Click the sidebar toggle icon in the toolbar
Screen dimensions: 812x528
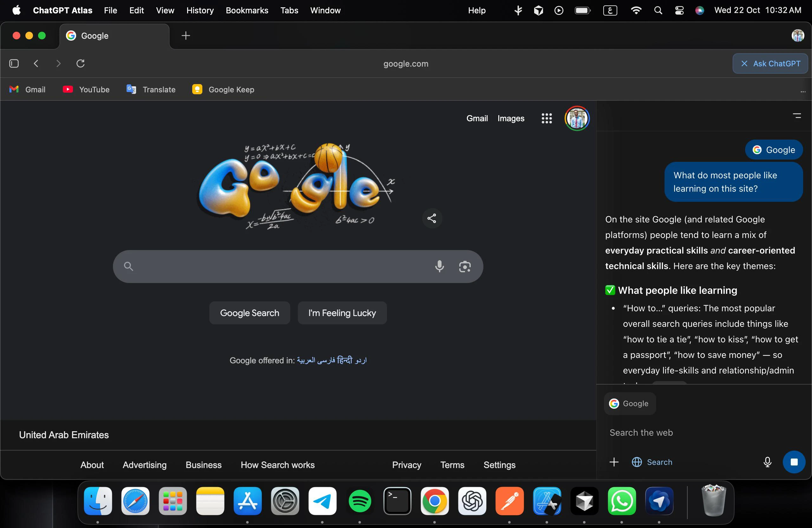[14, 63]
